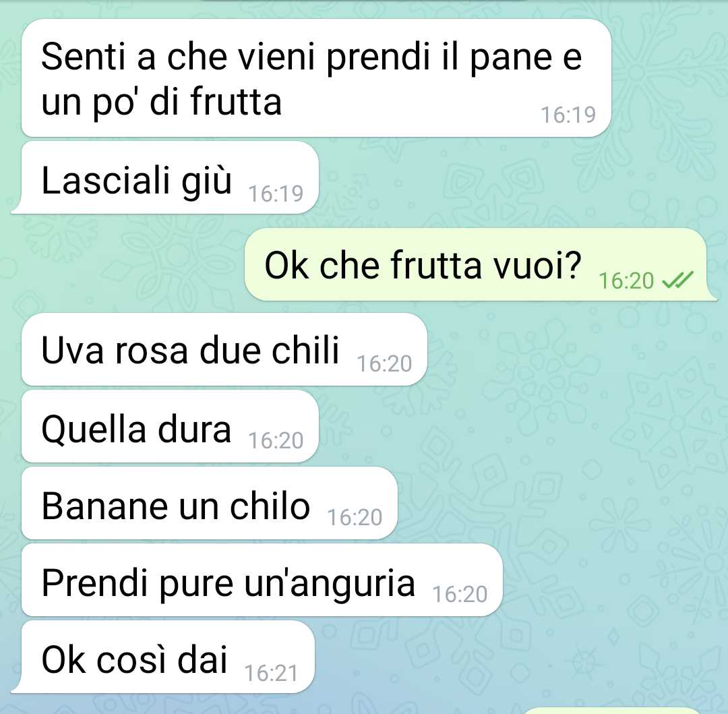Tap the 16:20 timestamp beside 'Uva rosa due chili'

pyautogui.click(x=384, y=363)
